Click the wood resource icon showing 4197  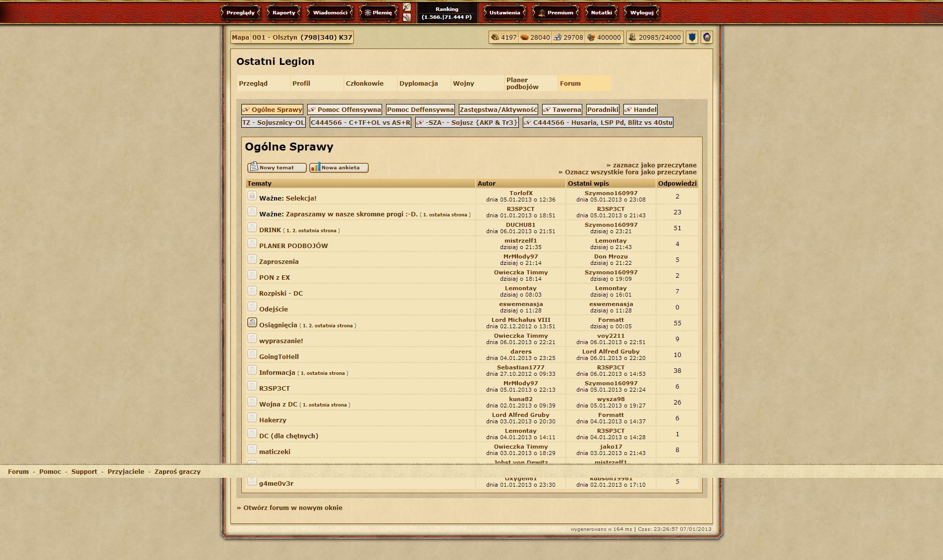[x=495, y=37]
